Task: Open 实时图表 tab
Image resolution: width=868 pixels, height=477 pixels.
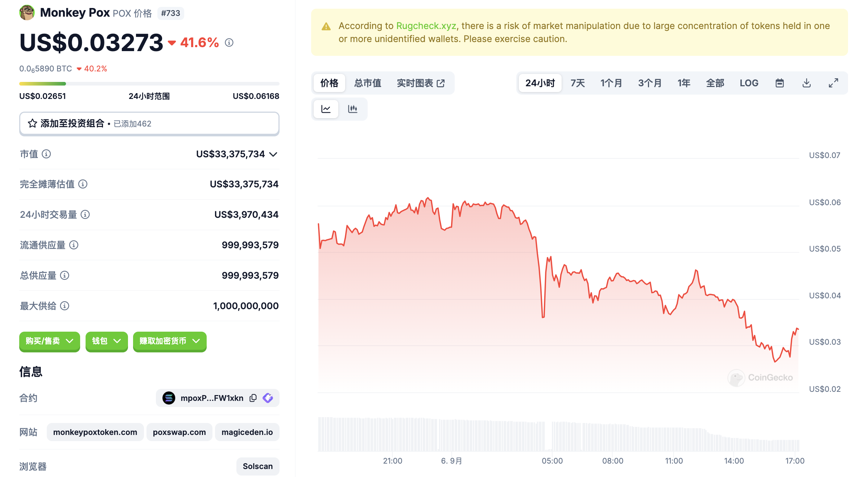Action: [421, 83]
